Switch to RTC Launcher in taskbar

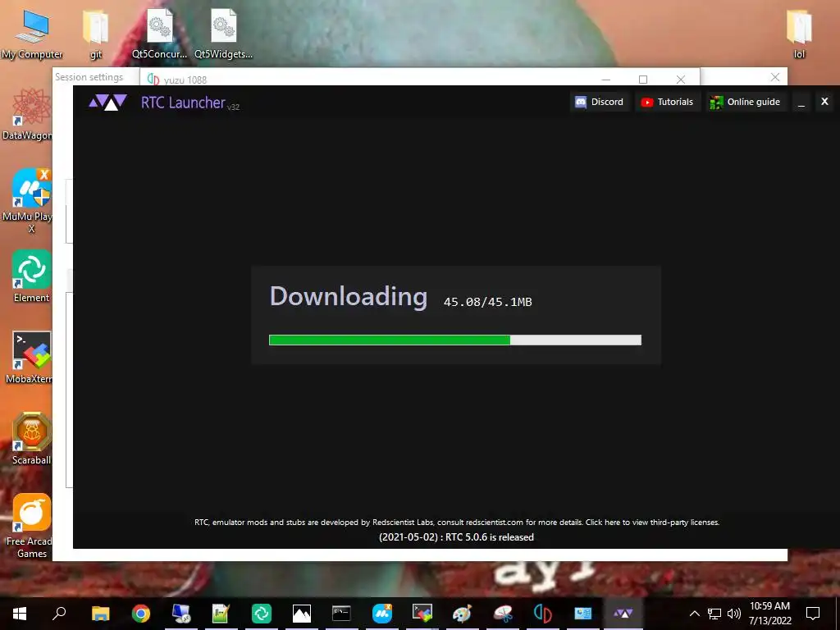click(x=623, y=614)
